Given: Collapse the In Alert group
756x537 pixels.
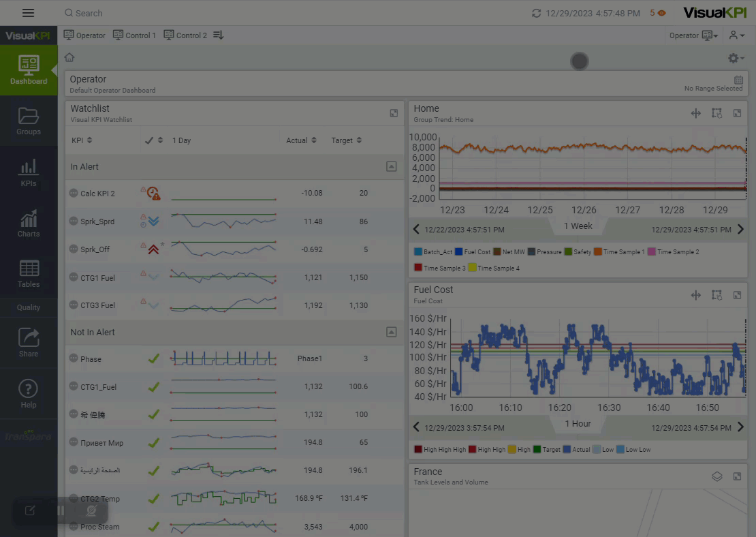Looking at the screenshot, I should coord(391,166).
